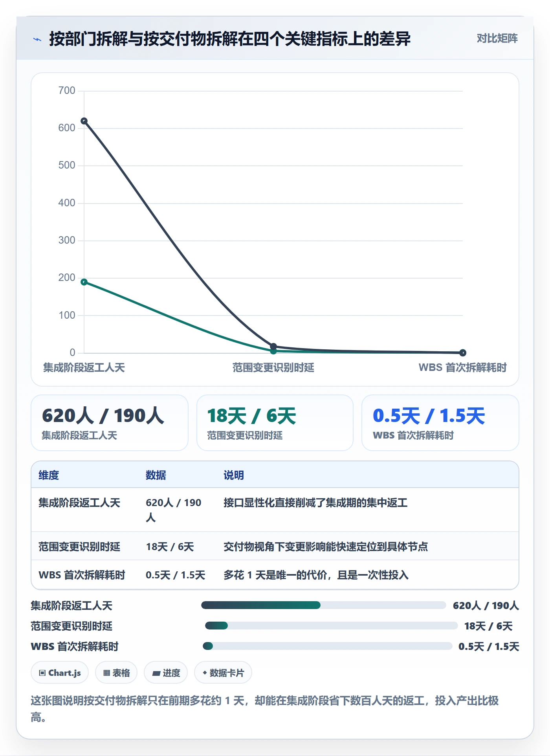Click the 说明 column header
The image size is (550, 756).
234,475
